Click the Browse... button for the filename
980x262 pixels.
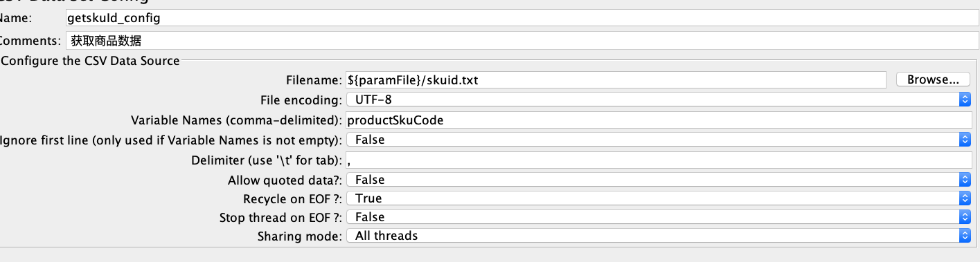[x=932, y=79]
